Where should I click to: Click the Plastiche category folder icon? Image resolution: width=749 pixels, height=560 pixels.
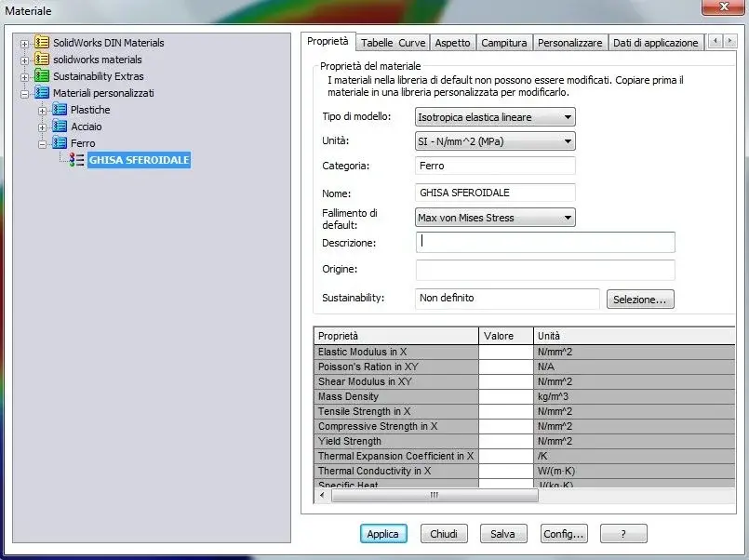pyautogui.click(x=60, y=110)
